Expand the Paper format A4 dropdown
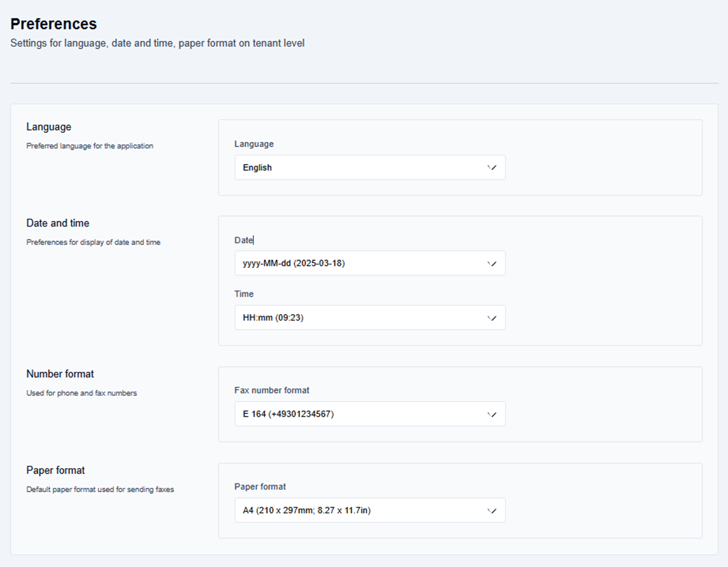This screenshot has width=728, height=567. tap(369, 510)
